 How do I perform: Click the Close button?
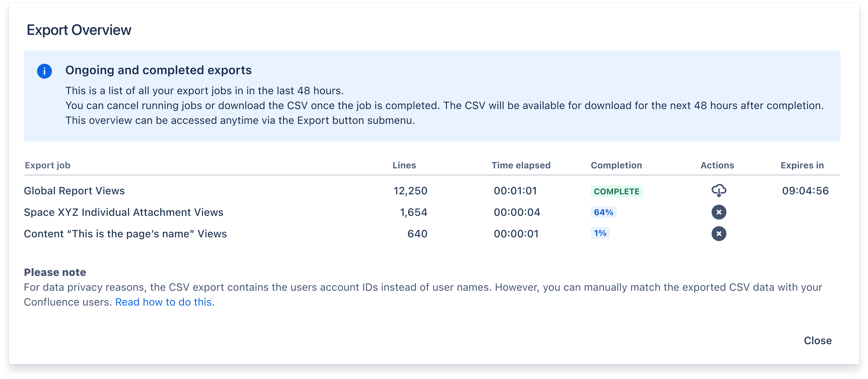point(818,341)
